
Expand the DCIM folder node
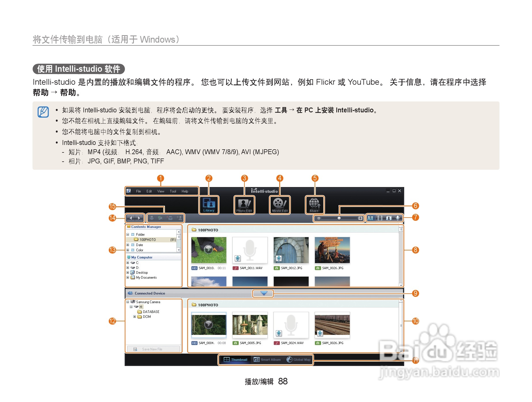coord(134,316)
